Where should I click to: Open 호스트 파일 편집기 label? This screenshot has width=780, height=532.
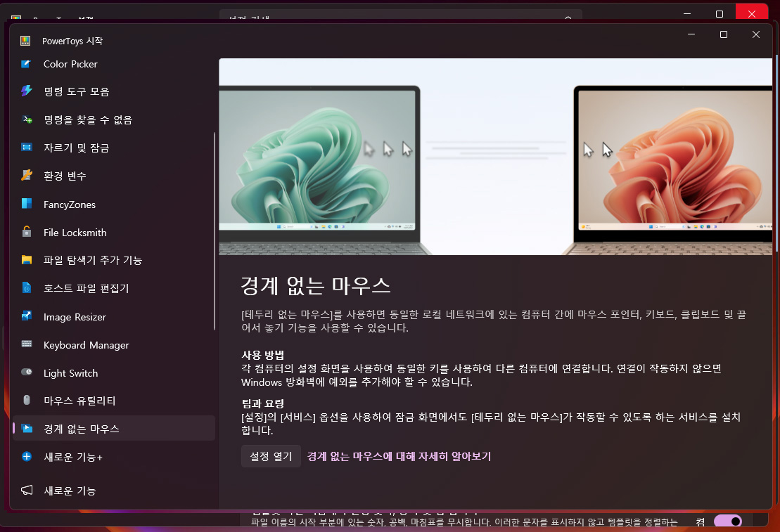point(86,288)
